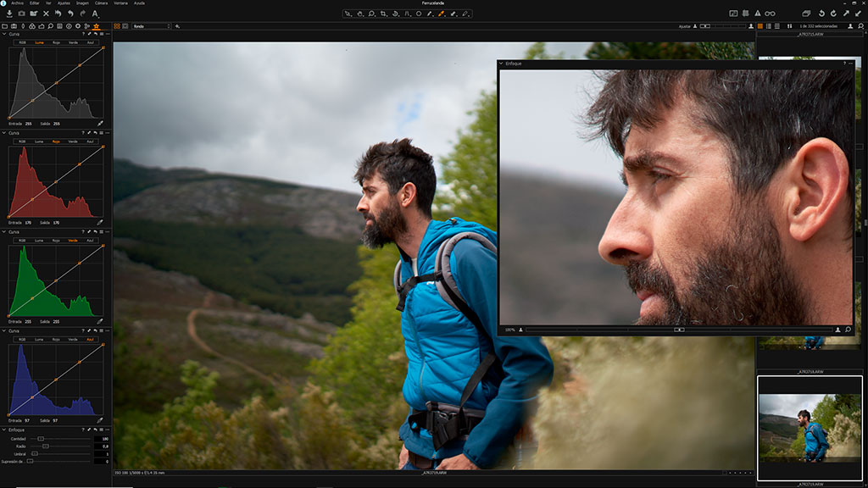Toggle the proofing glasses icon
Image resolution: width=868 pixels, height=488 pixels.
tap(770, 14)
